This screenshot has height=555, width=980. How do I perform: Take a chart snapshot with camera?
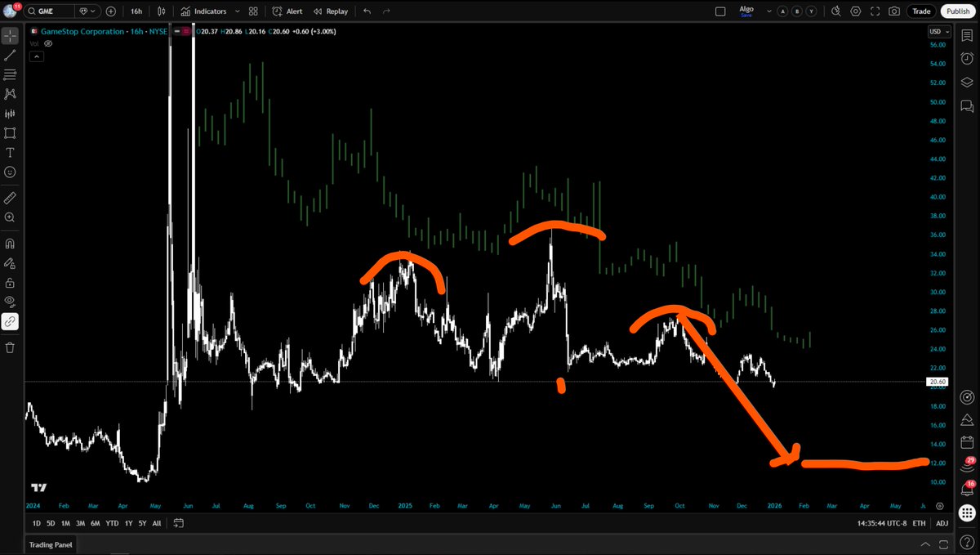[x=894, y=11]
